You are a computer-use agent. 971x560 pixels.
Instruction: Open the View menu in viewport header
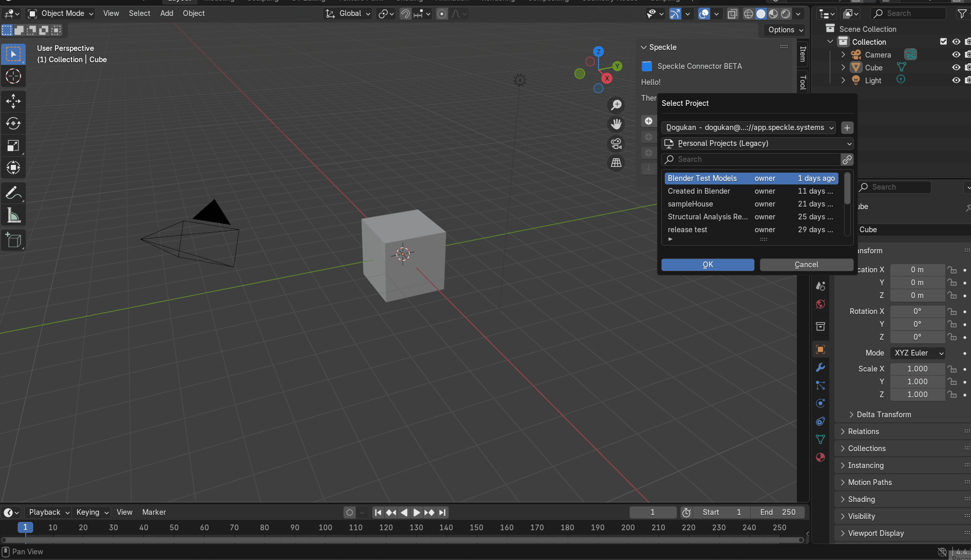pos(111,13)
